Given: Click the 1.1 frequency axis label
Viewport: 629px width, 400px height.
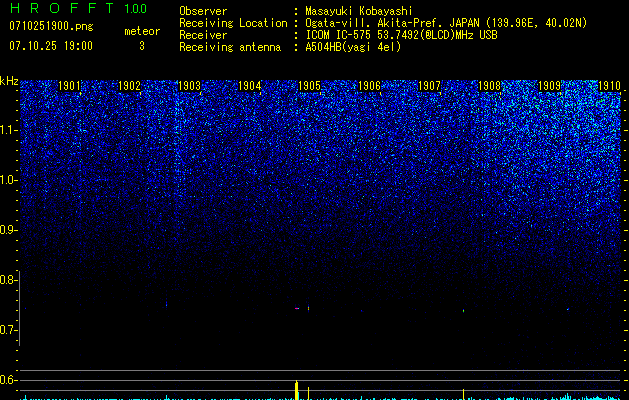Looking at the screenshot, I should pyautogui.click(x=7, y=130).
